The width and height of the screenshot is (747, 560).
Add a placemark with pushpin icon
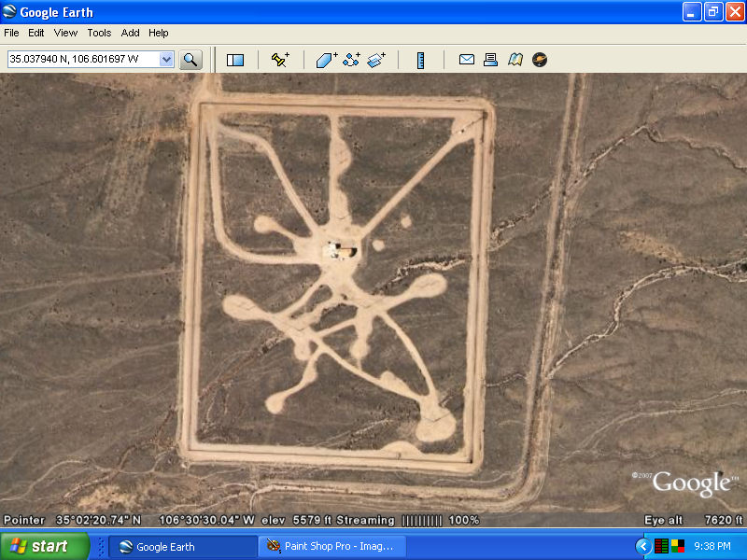[280, 60]
